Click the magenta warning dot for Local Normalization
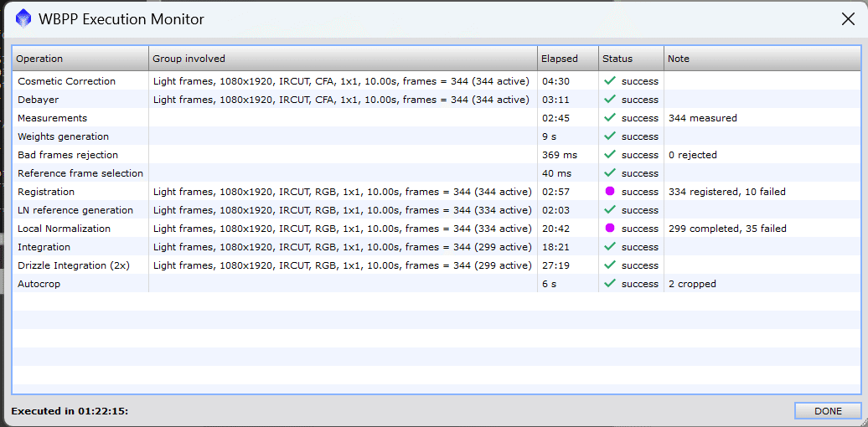 [610, 228]
